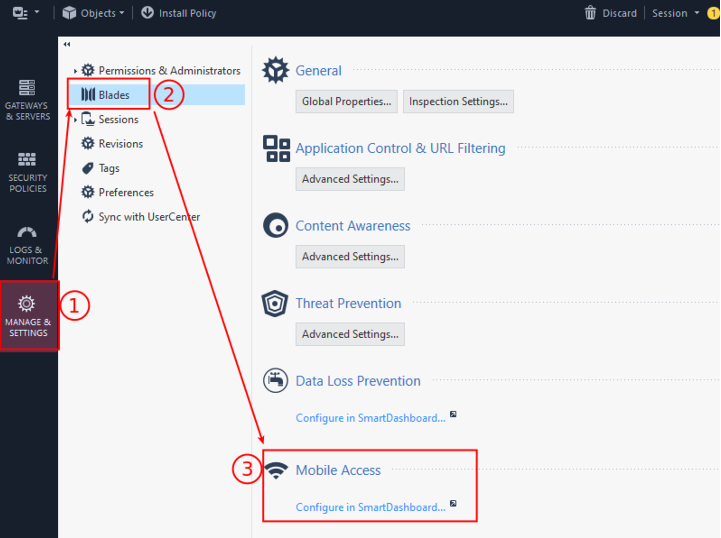Open Mobile Access Configure in SmartDashboard link

tap(371, 507)
